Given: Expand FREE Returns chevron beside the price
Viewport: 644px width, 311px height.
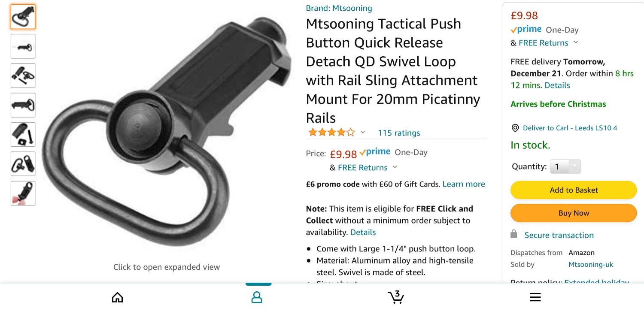Looking at the screenshot, I should point(395,167).
